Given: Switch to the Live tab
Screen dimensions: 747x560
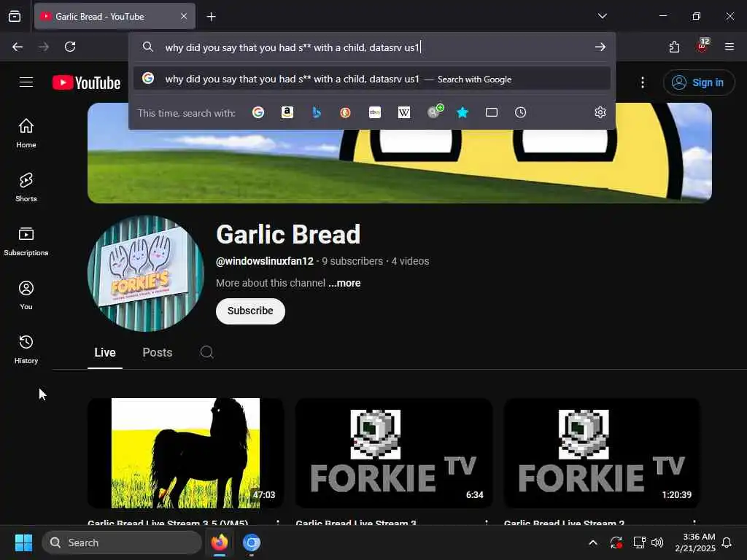Looking at the screenshot, I should 105,352.
